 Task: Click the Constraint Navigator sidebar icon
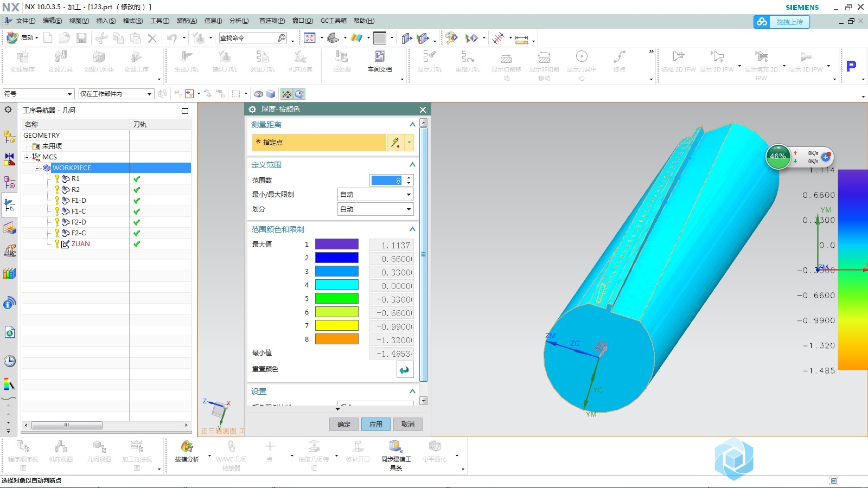[9, 159]
